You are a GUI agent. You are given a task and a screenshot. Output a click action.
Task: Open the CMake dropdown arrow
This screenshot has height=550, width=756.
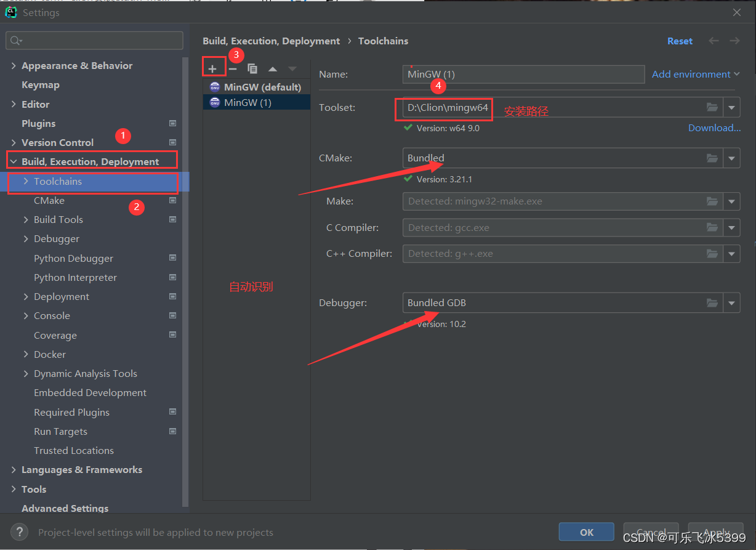pyautogui.click(x=731, y=158)
